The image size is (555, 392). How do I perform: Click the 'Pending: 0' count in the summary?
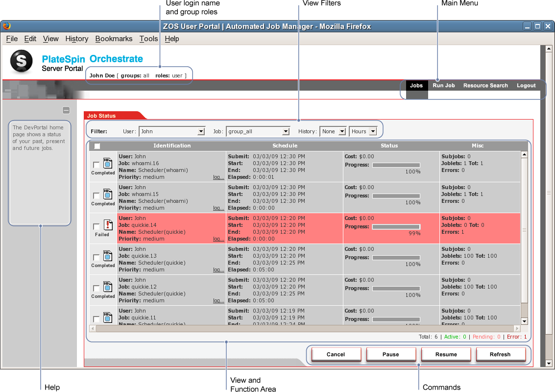(x=487, y=337)
